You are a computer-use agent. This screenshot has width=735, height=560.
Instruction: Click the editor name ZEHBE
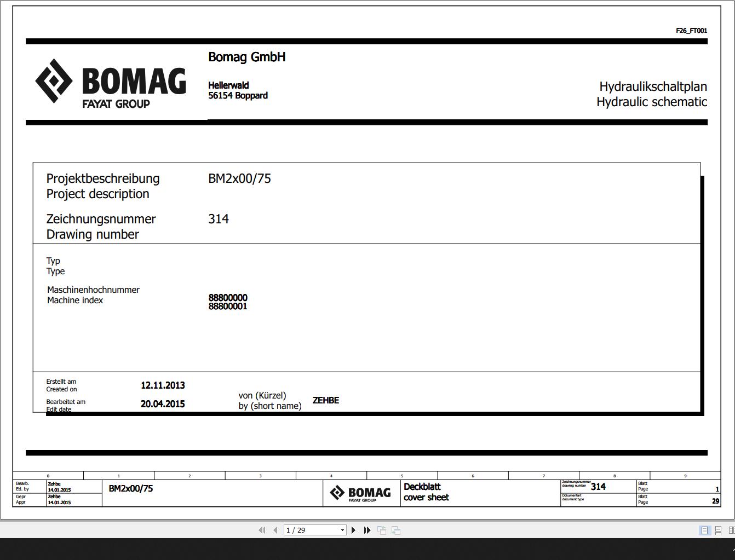coord(325,400)
